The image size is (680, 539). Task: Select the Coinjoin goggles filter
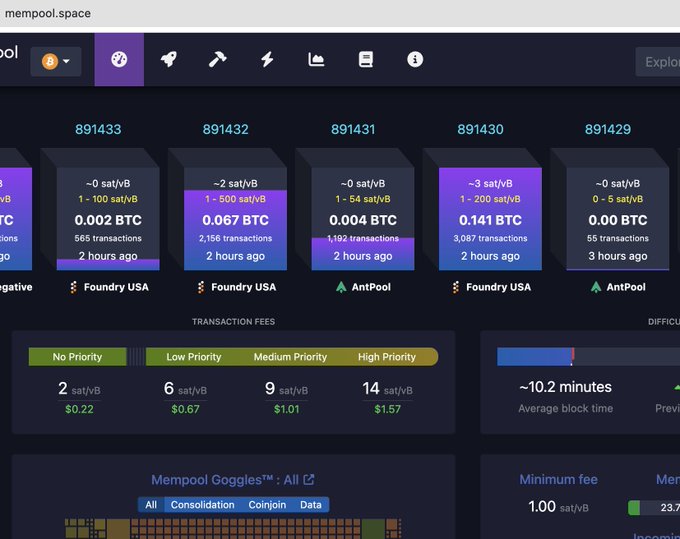coord(267,505)
